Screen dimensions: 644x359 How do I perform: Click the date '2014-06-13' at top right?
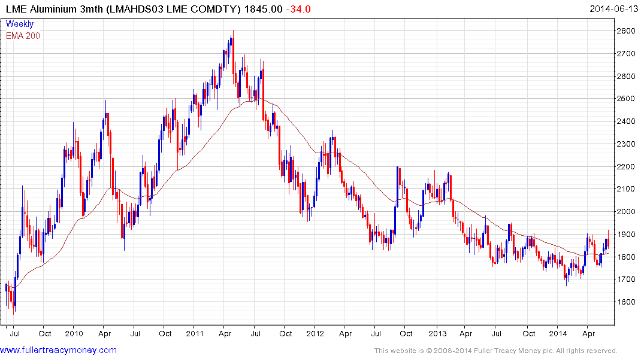(x=614, y=9)
